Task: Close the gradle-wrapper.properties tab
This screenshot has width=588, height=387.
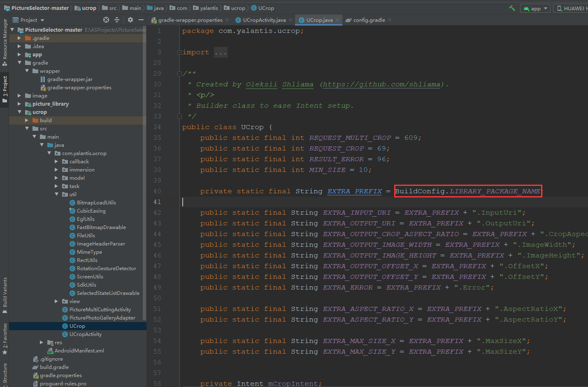Action: click(228, 20)
